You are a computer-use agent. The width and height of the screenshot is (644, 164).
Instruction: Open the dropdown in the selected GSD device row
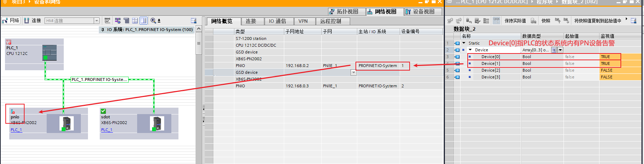tap(353, 72)
